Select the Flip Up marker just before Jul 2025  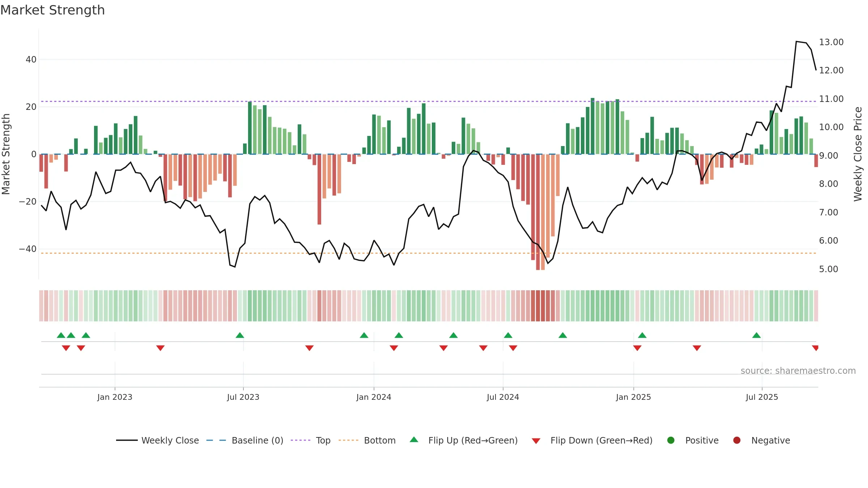coord(757,335)
